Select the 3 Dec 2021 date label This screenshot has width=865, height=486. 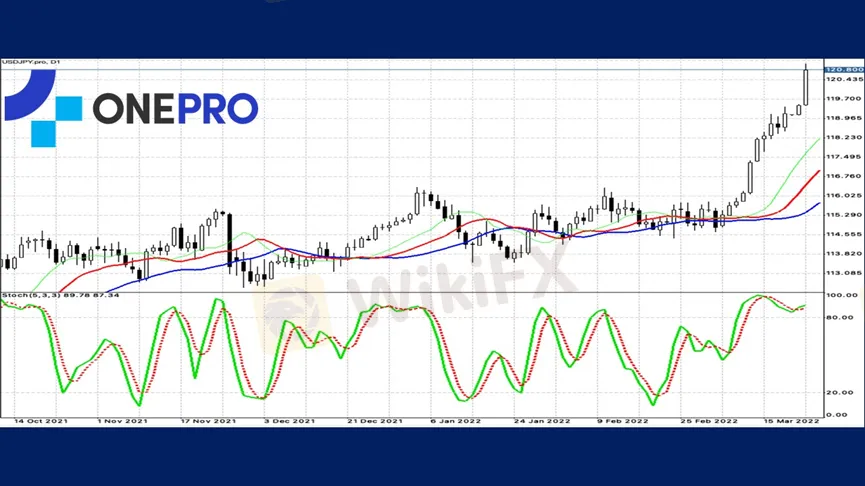[x=289, y=421]
